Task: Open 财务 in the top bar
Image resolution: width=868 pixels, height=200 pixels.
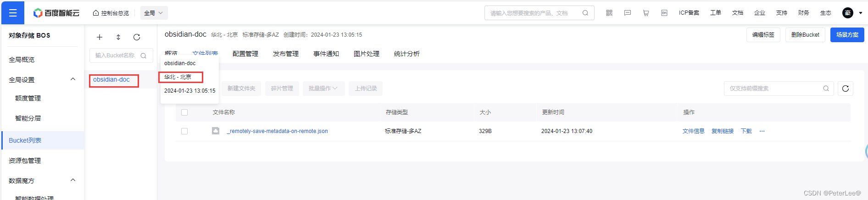Action: click(x=804, y=13)
